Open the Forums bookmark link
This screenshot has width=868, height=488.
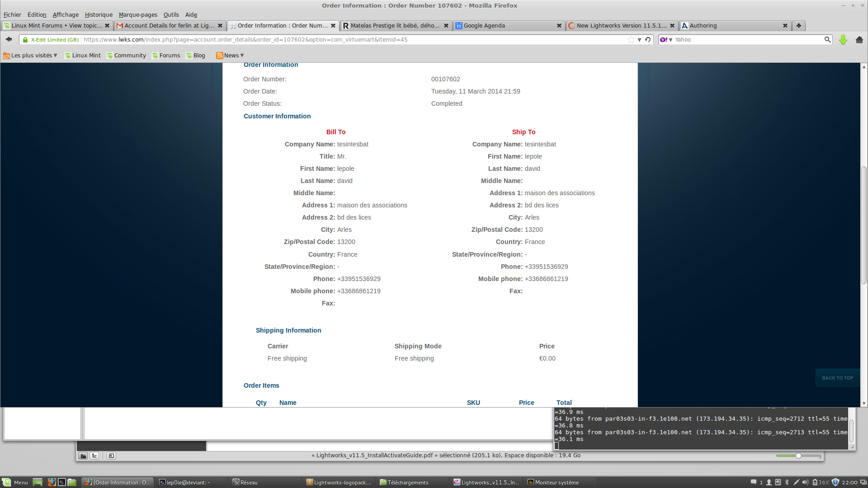click(x=169, y=56)
